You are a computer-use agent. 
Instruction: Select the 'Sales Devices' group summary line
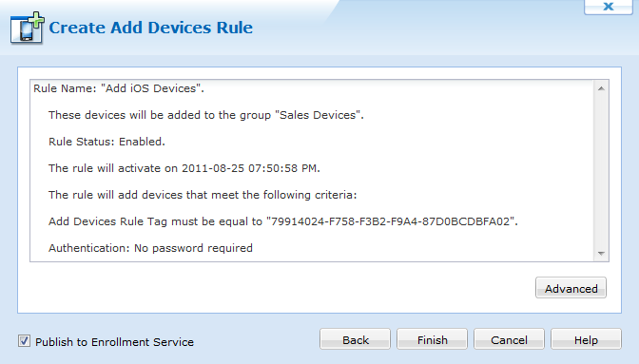coord(205,115)
